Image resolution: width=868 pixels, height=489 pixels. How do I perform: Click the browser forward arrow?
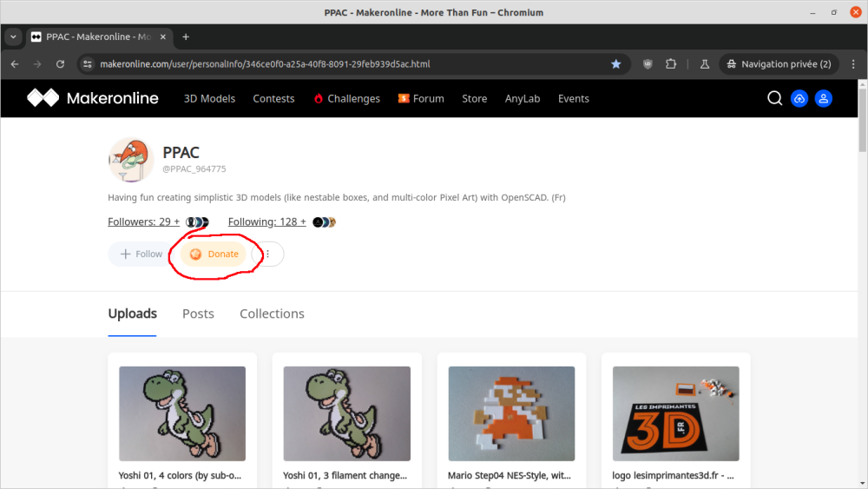click(x=37, y=64)
